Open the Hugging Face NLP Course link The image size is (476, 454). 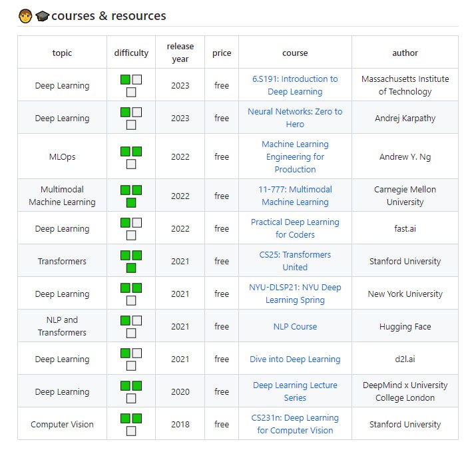pos(295,326)
